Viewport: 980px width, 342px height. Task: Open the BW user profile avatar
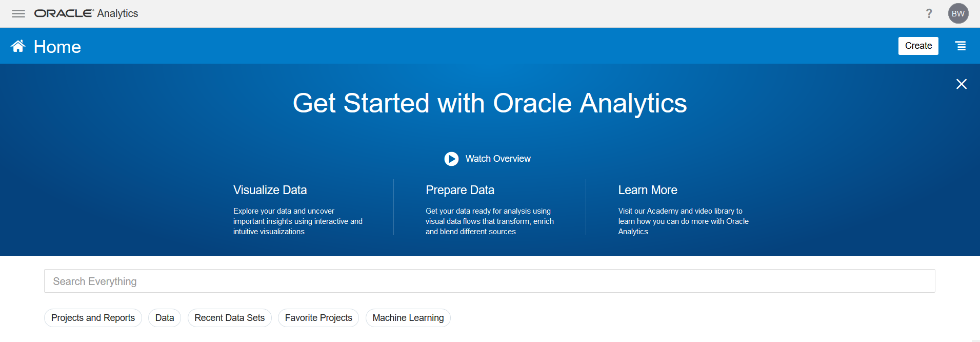pos(958,13)
